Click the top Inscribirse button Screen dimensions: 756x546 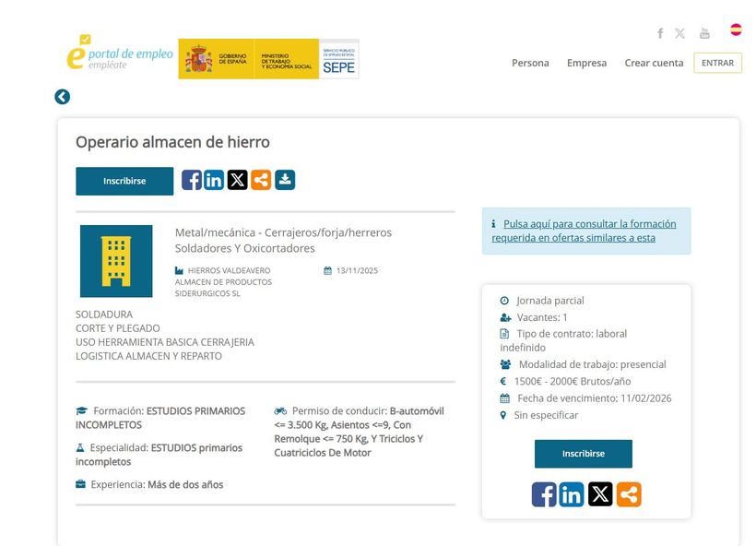click(x=124, y=181)
